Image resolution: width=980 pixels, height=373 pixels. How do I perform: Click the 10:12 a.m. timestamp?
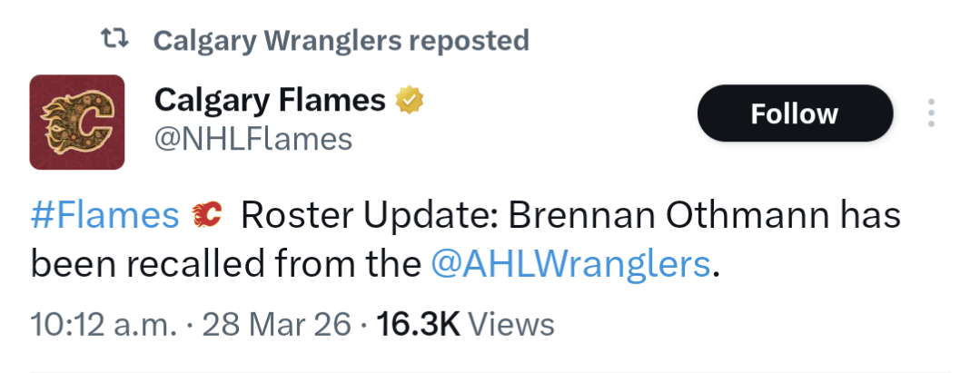(x=103, y=324)
